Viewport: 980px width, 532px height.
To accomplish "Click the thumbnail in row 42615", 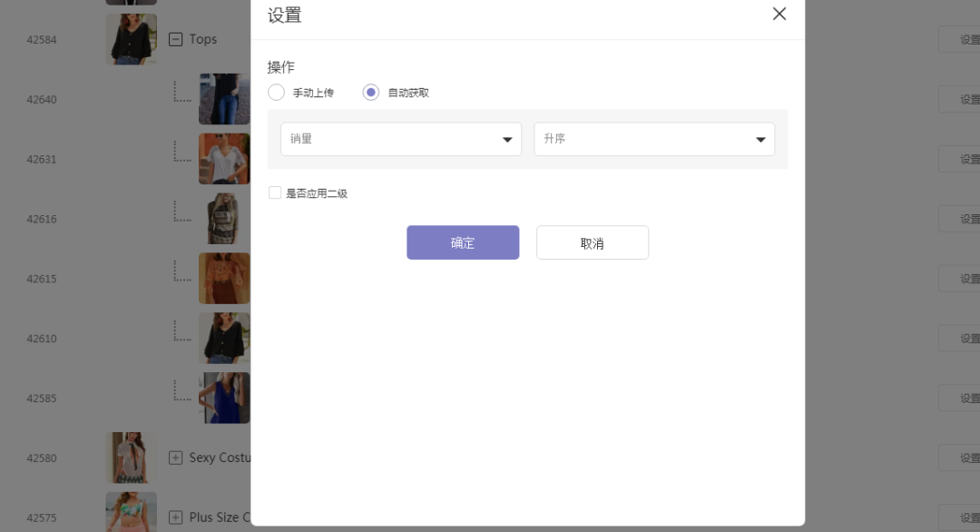I will point(223,278).
